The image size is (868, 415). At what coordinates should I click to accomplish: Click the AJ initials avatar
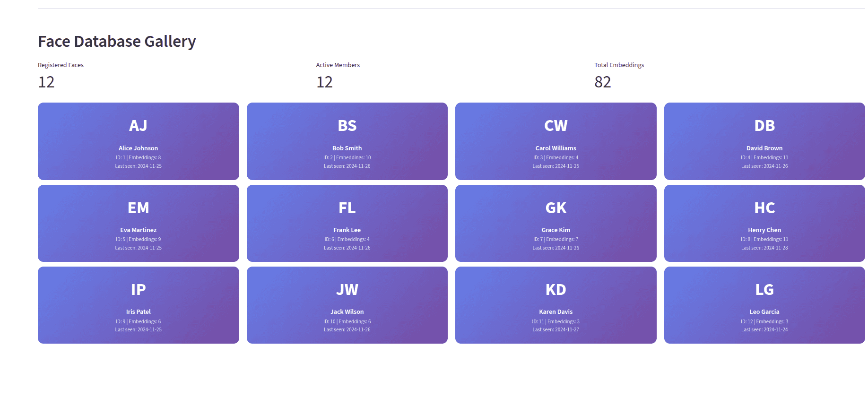coord(138,126)
